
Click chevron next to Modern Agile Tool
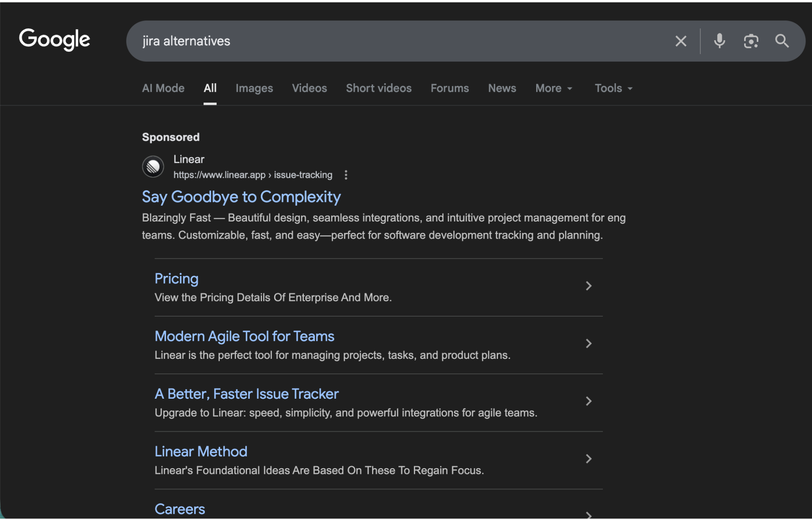[588, 344]
